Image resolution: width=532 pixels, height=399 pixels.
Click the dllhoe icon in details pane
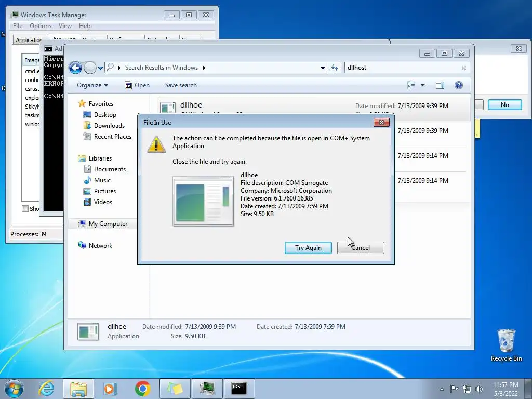88,331
